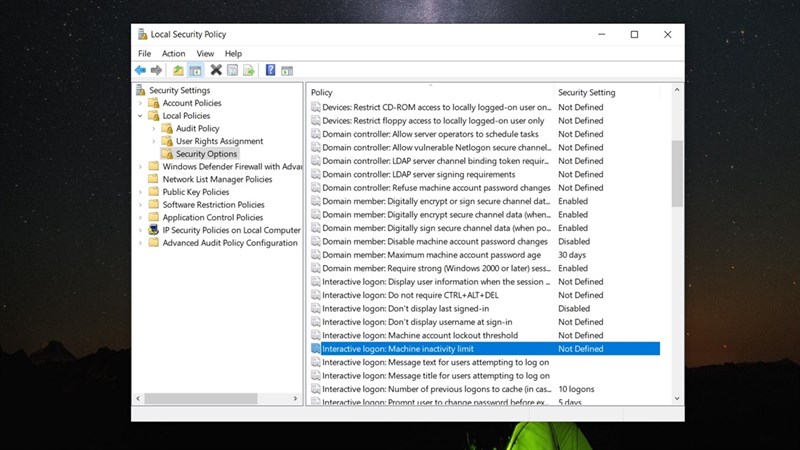Open the Help menu
Screen dimensions: 800x450
[233, 54]
